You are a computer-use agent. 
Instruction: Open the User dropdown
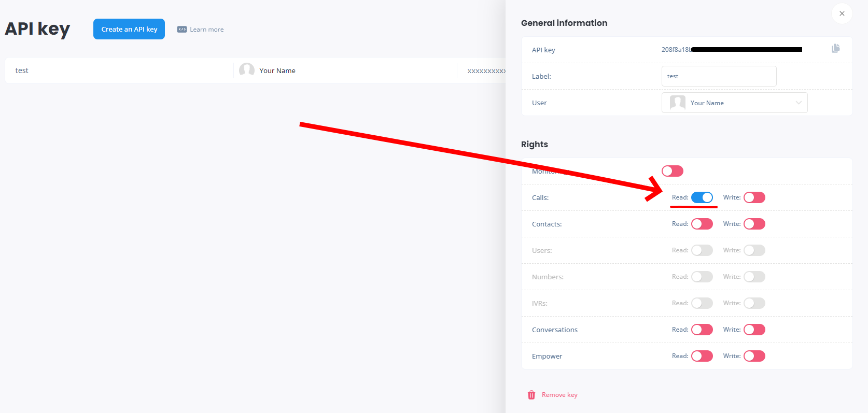coord(798,103)
